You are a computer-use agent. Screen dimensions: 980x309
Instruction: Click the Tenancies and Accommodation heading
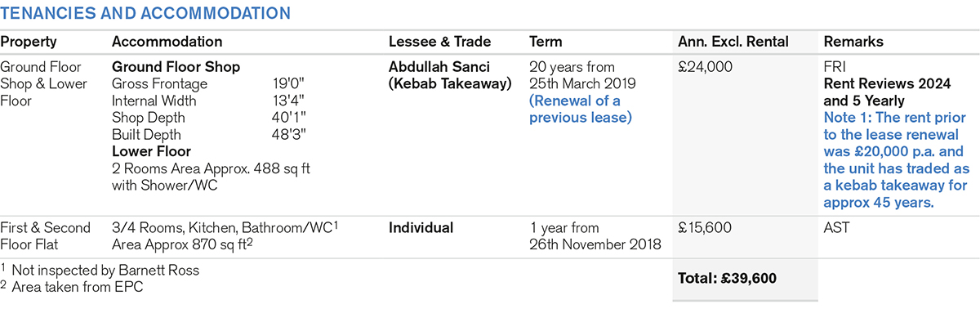coord(145,14)
